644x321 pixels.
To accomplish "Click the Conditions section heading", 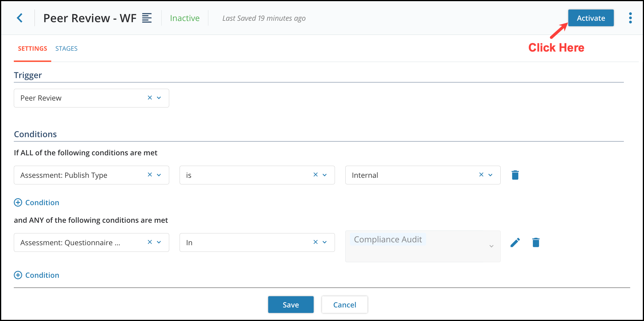I will [35, 134].
